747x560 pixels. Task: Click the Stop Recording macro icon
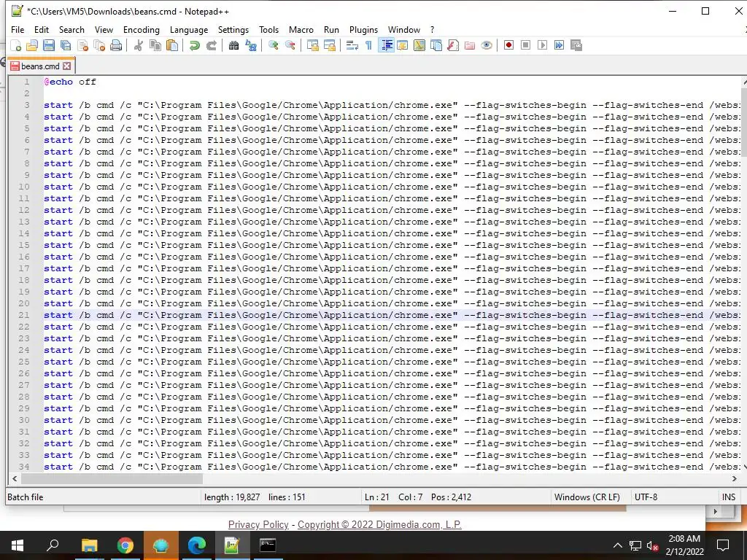coord(525,45)
